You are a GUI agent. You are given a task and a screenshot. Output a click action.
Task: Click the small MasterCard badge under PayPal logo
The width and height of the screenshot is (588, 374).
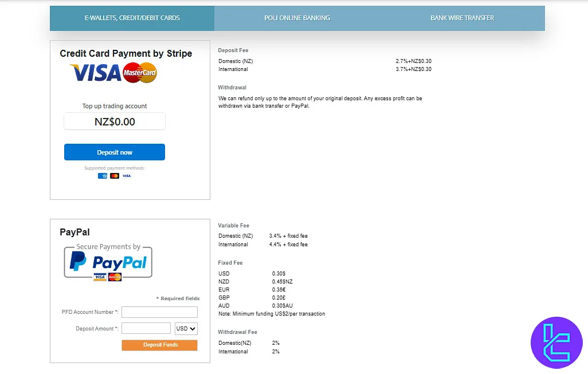[115, 277]
